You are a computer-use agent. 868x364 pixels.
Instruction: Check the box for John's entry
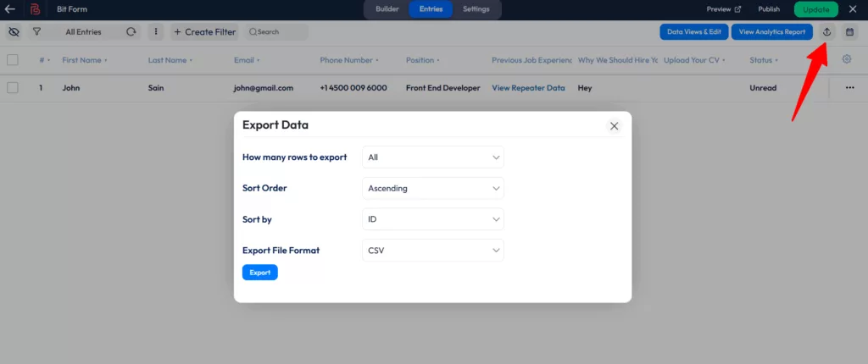point(13,88)
